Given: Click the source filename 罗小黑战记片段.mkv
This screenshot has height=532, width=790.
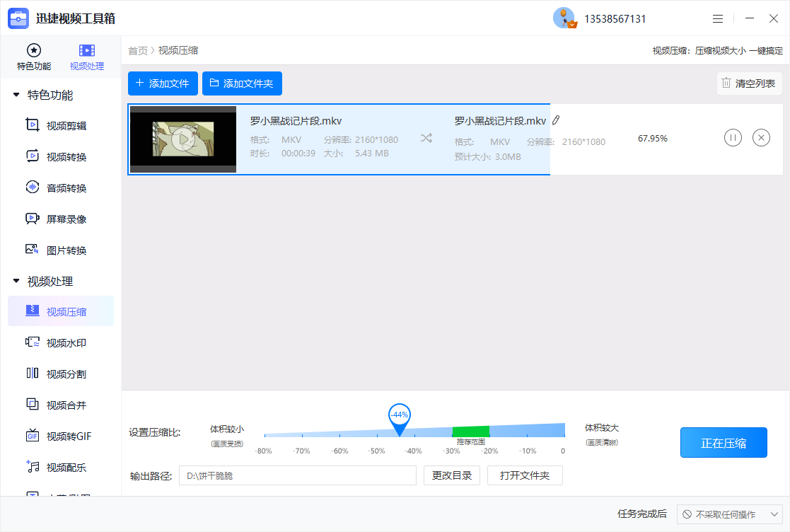Looking at the screenshot, I should pyautogui.click(x=296, y=121).
